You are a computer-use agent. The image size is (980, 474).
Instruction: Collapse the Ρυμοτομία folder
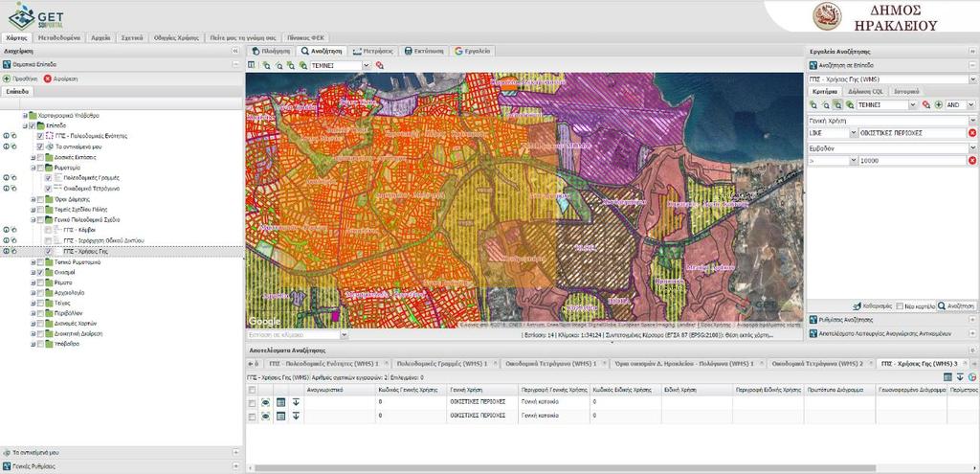(33, 168)
